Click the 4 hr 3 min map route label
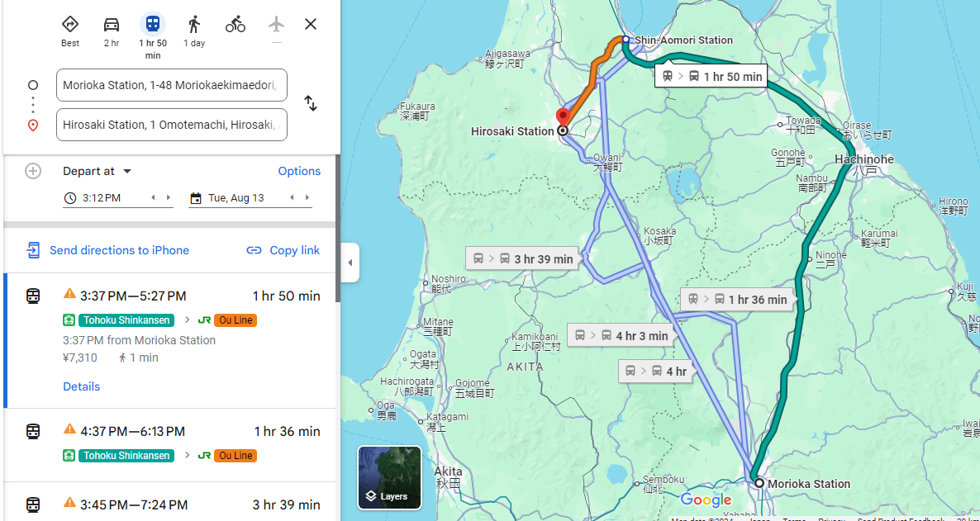 coord(621,335)
